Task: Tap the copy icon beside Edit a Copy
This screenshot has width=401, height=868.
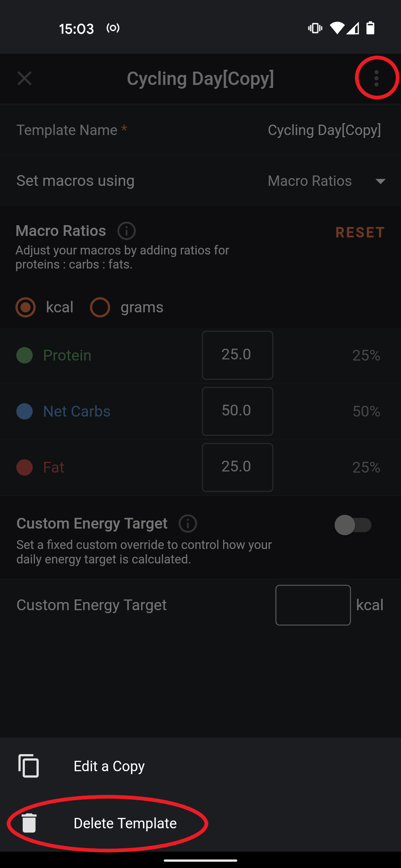Action: [29, 766]
